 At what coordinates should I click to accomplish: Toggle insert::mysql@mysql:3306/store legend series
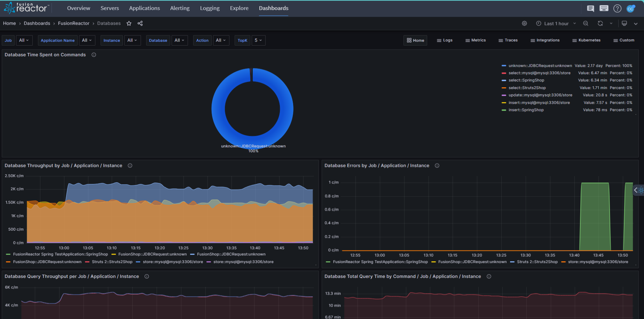(x=539, y=103)
